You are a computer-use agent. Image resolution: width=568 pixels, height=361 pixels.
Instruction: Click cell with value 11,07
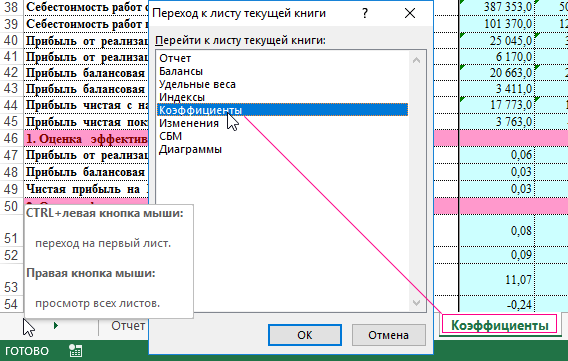coord(497,280)
